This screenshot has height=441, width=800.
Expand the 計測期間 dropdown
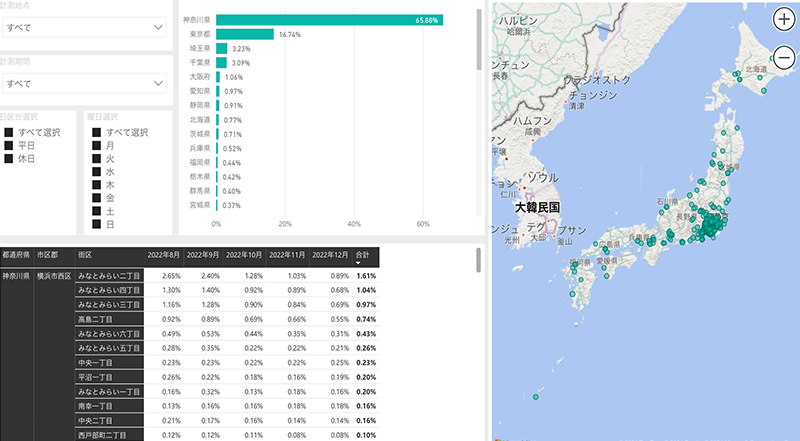pos(83,83)
